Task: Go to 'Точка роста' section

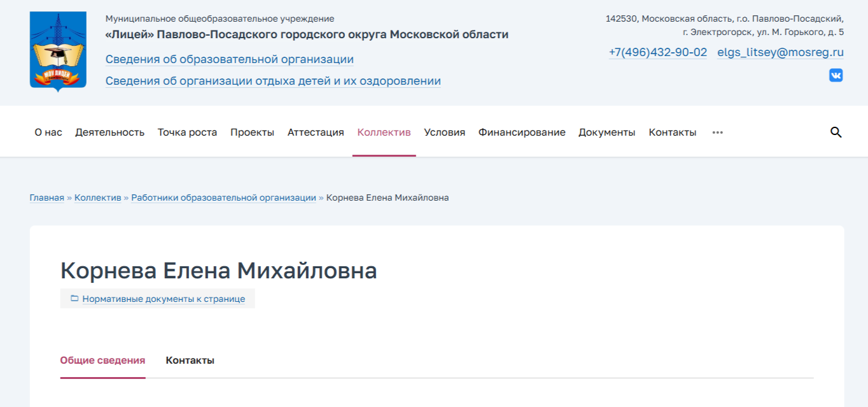Action: (187, 132)
